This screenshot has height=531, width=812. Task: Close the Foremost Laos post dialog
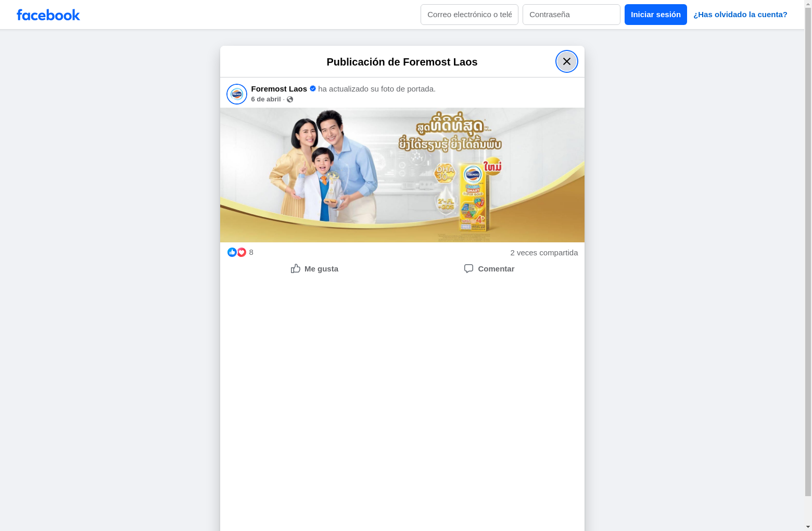(x=567, y=61)
